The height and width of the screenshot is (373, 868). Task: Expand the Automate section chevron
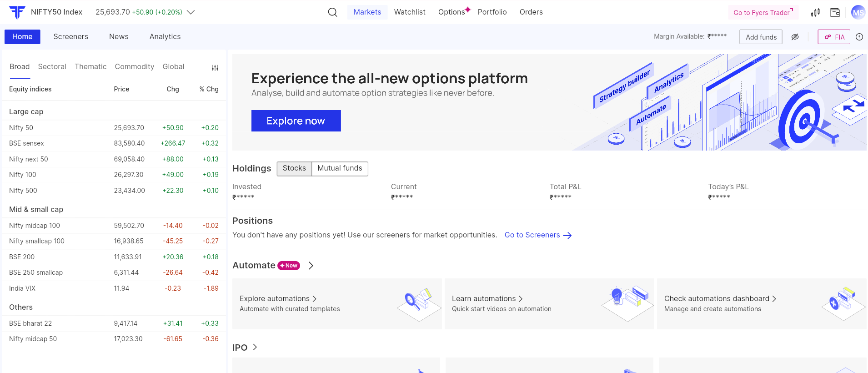[311, 266]
